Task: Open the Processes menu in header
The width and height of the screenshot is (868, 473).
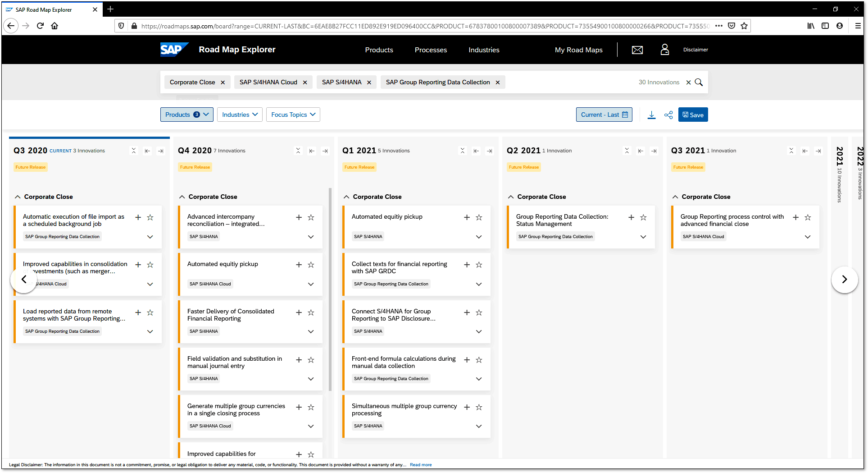Action: click(x=431, y=50)
